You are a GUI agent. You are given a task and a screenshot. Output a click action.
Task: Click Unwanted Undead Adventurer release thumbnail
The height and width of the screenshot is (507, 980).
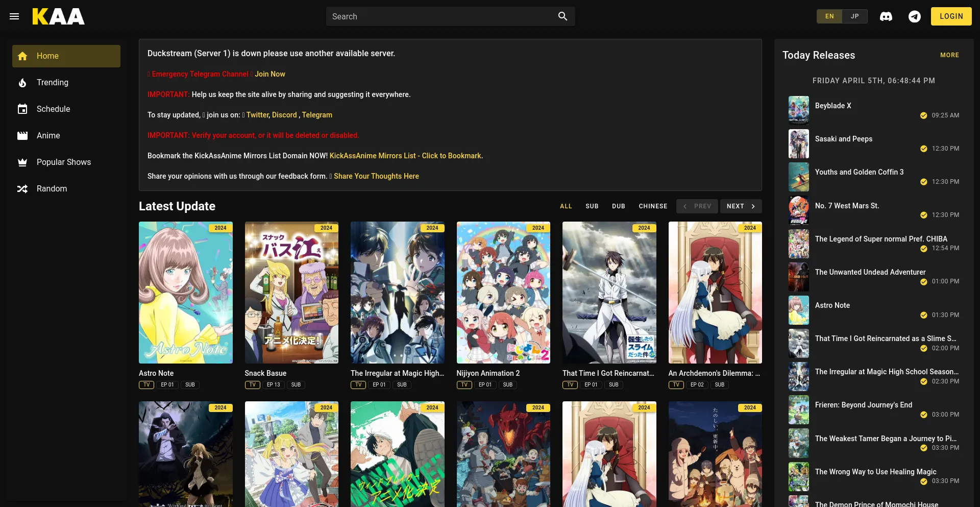click(799, 277)
